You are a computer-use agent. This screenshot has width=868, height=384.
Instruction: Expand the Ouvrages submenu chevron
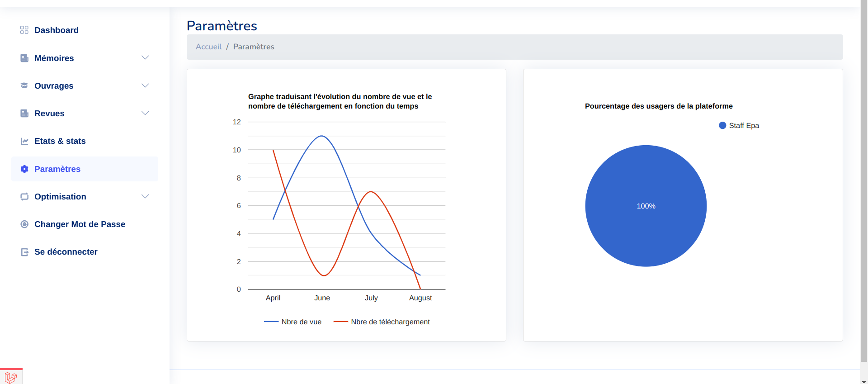[145, 85]
